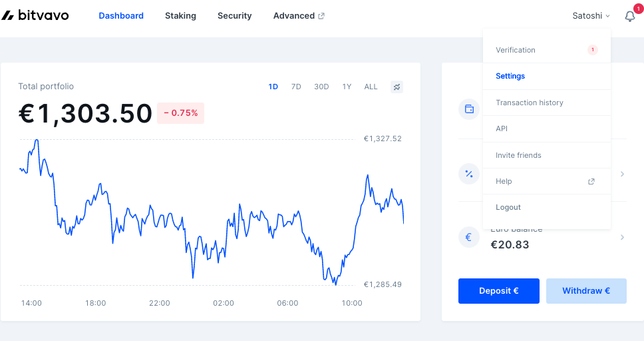Click the -0.75% change badge
This screenshot has width=644, height=341.
(181, 113)
